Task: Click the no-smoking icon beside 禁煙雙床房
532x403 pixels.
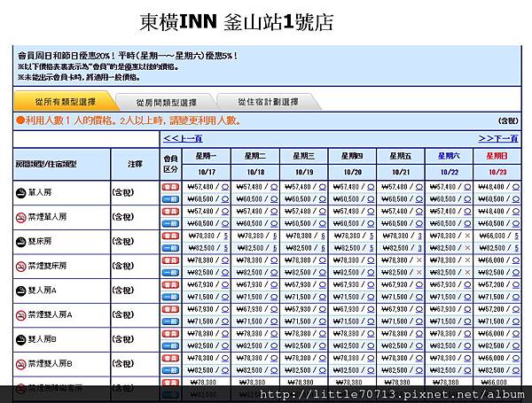Action: [20, 266]
